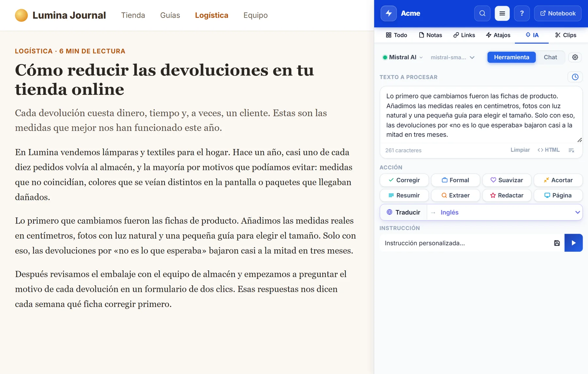Select the Extraer action
This screenshot has width=588, height=374.
click(455, 195)
